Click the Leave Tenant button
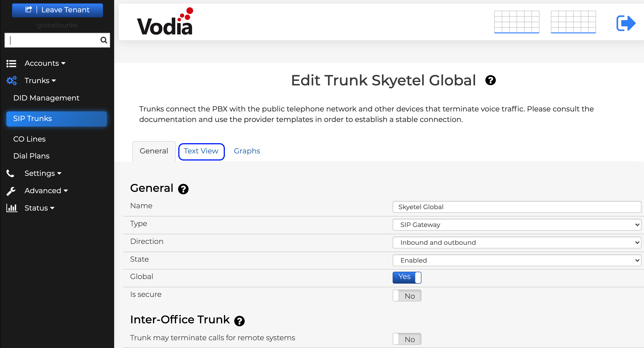644x348 pixels. click(x=57, y=10)
